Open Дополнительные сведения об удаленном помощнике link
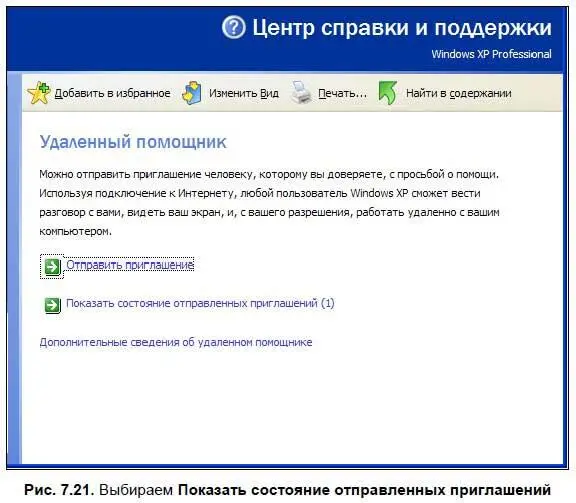This screenshot has height=503, width=576. point(176,342)
